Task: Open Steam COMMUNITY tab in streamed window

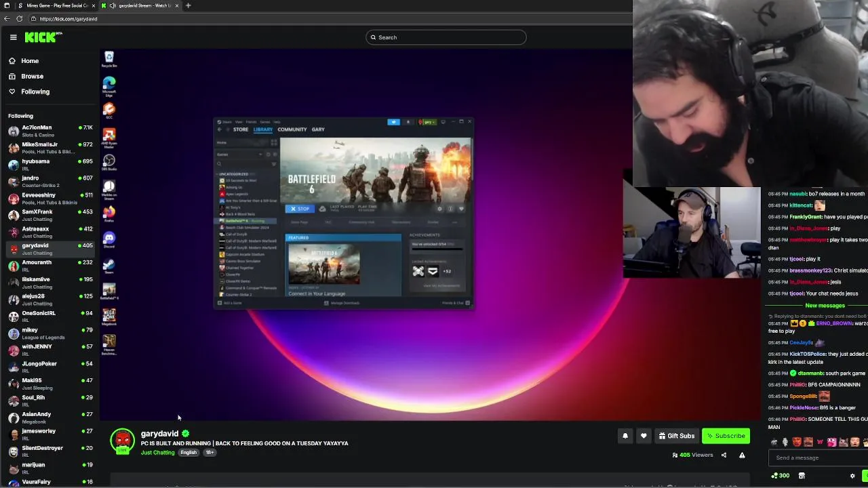Action: (292, 129)
